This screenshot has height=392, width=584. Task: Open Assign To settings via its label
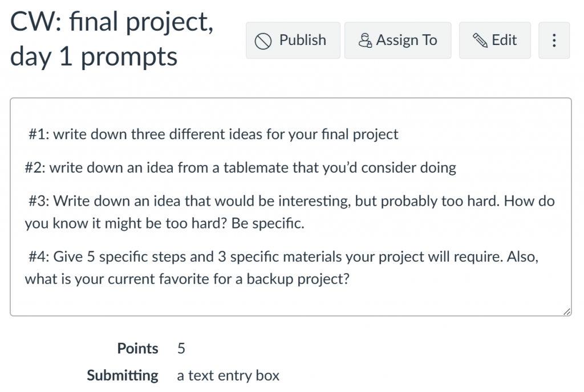(x=406, y=40)
